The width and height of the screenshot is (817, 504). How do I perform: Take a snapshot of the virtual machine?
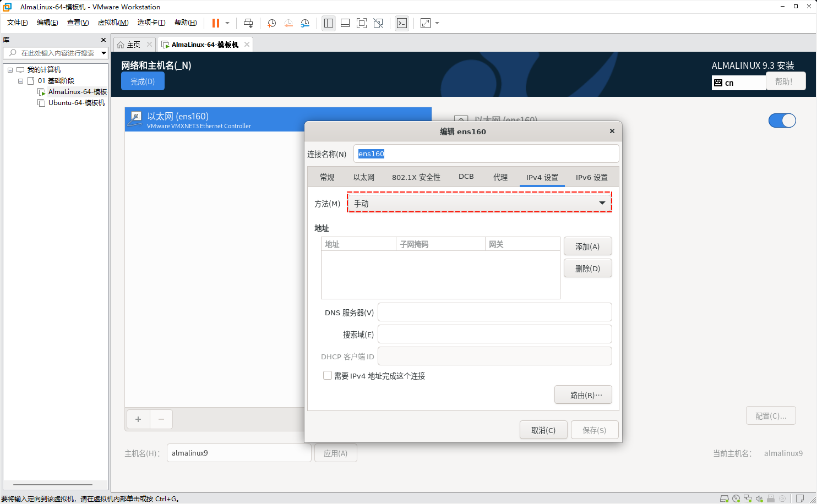tap(271, 23)
